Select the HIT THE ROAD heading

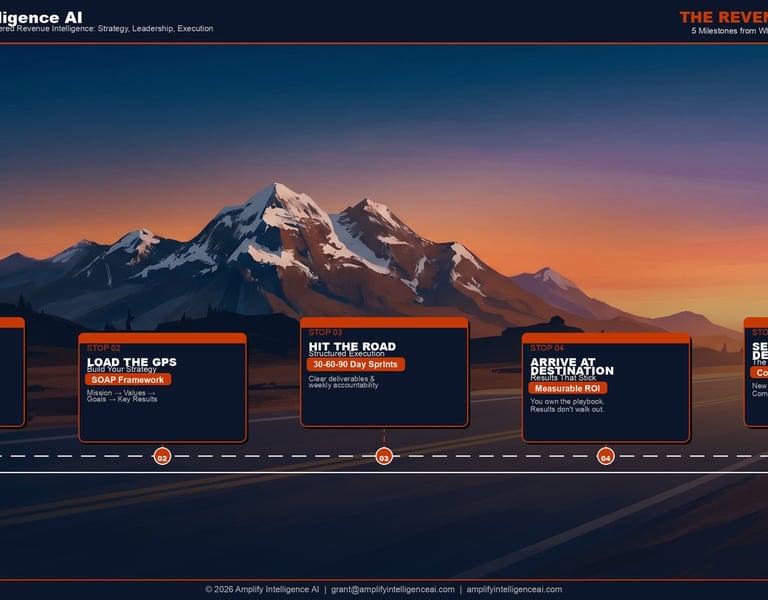coord(352,346)
